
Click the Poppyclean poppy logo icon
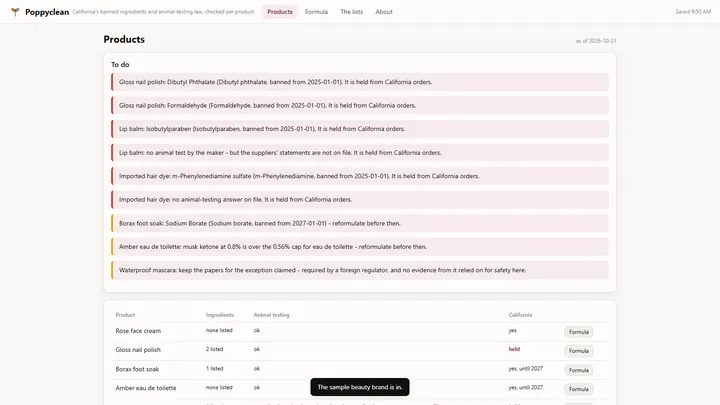point(15,12)
